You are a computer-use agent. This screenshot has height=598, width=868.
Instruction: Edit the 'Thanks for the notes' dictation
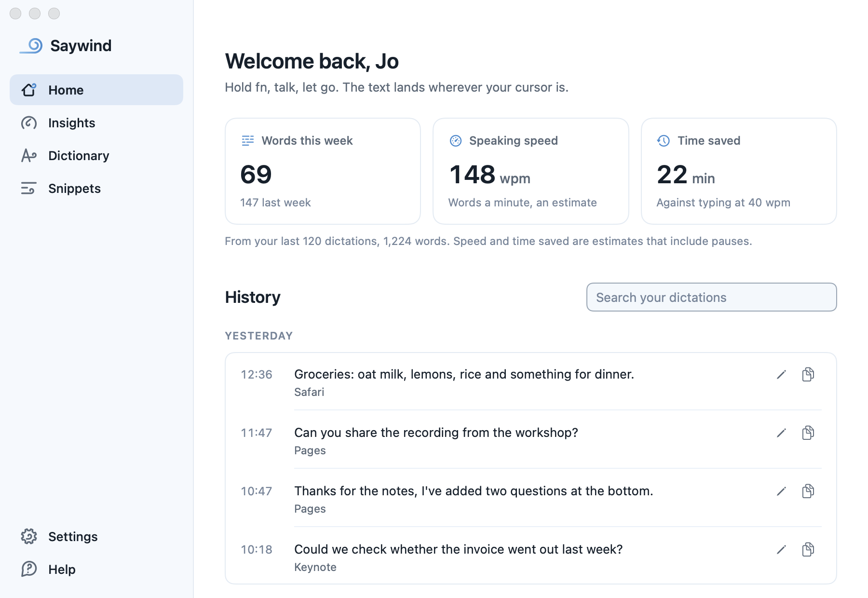782,491
